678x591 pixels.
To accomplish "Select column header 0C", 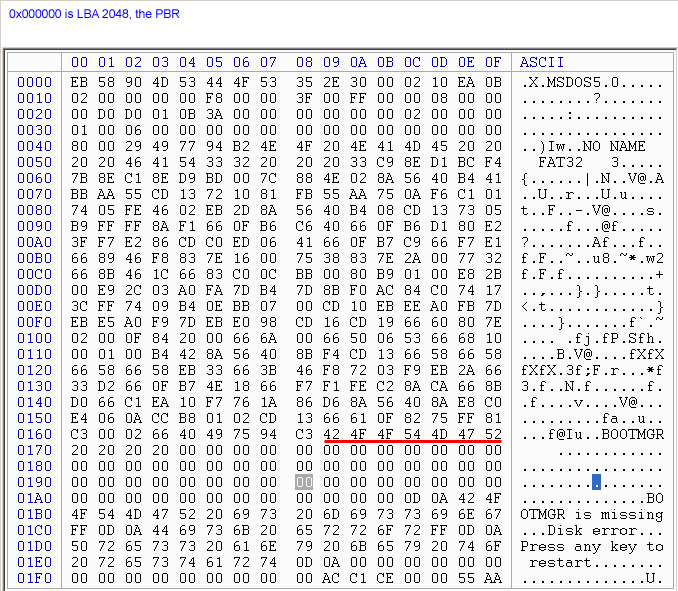I will (412, 62).
